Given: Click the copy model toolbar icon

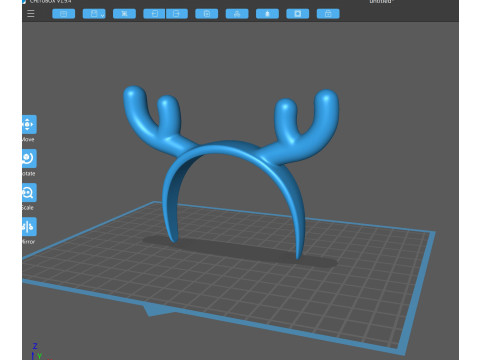Looking at the screenshot, I should point(207,14).
